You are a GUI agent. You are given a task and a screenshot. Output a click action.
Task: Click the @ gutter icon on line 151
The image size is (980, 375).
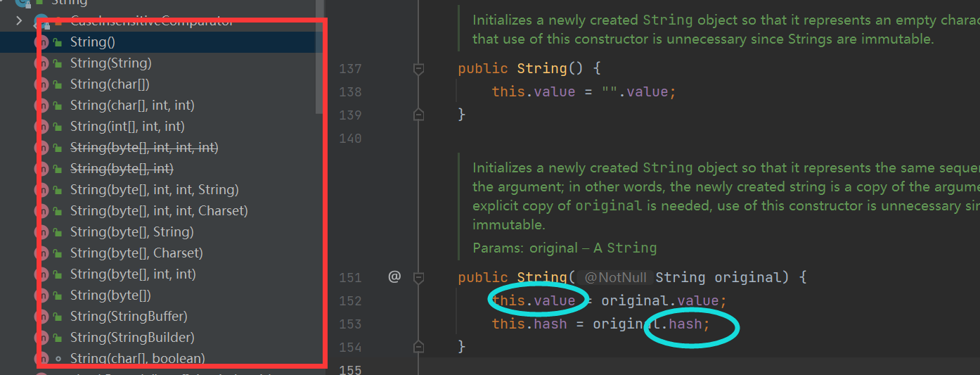(394, 277)
